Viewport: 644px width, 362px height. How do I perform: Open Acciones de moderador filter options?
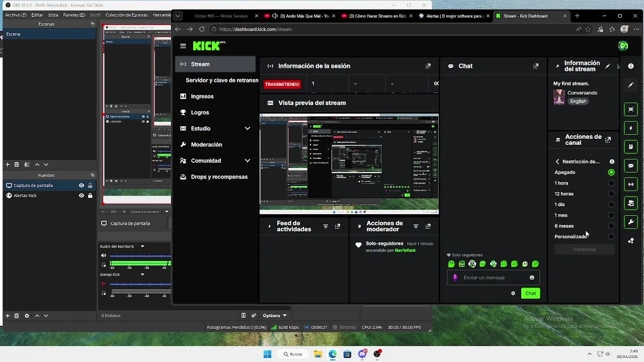pos(416,226)
